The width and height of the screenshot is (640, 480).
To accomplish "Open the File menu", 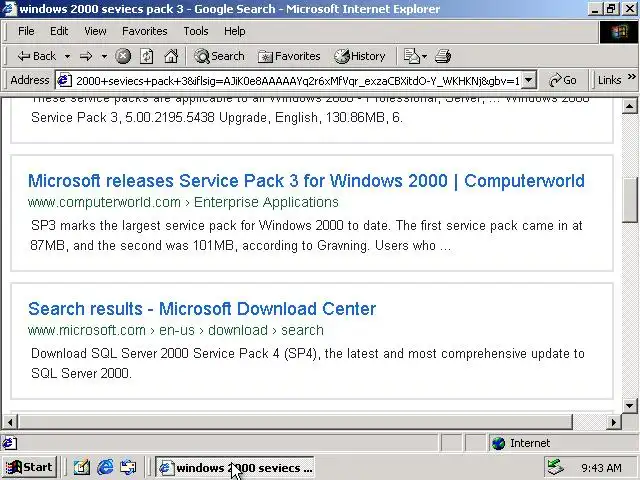I will (26, 31).
